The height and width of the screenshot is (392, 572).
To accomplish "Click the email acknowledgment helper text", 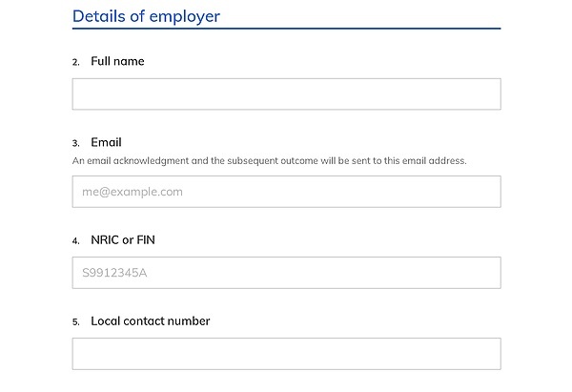I will click(269, 161).
